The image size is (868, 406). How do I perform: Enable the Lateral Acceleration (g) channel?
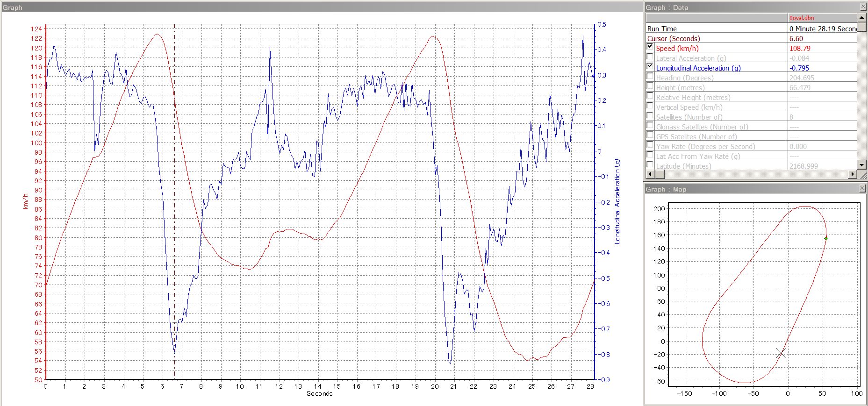[650, 57]
